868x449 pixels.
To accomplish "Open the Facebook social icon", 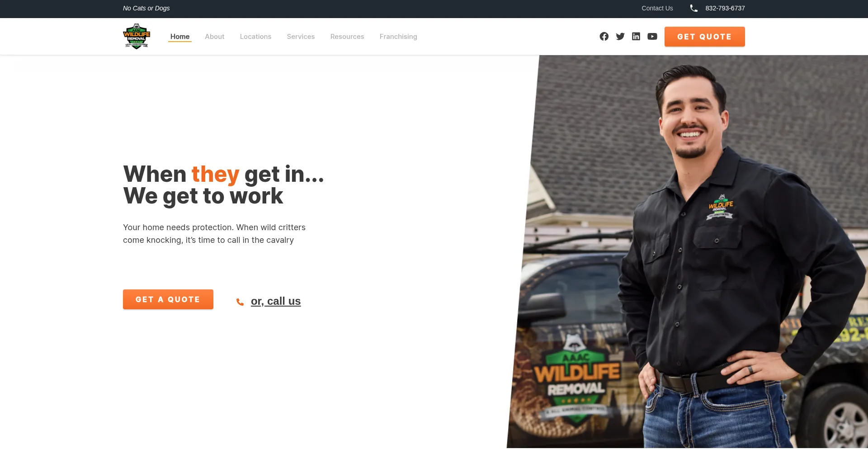I will [604, 37].
